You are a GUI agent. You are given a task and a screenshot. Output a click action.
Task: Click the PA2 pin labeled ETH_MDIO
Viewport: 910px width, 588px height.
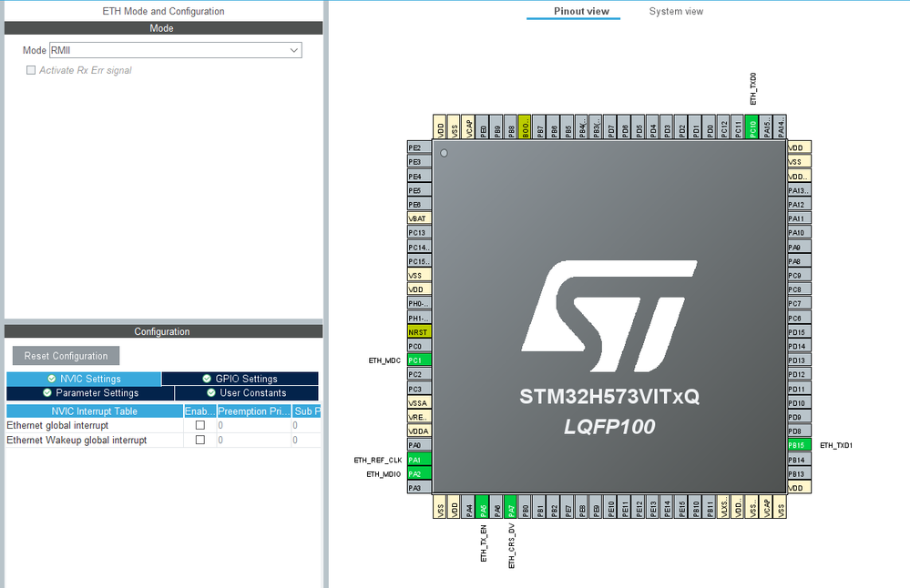click(418, 474)
